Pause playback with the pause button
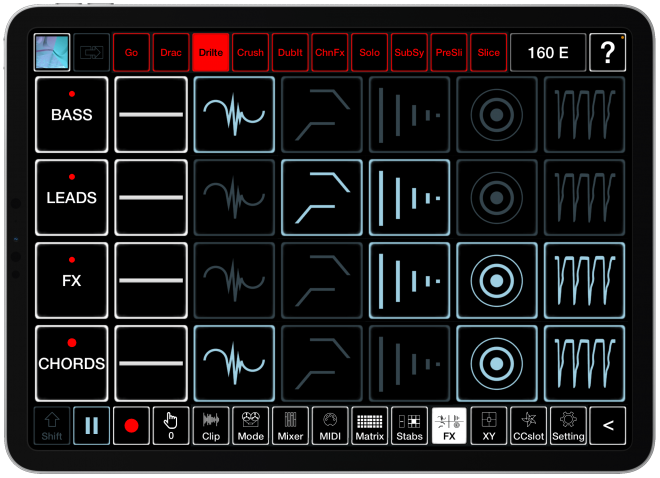The width and height of the screenshot is (660, 478). pyautogui.click(x=92, y=425)
